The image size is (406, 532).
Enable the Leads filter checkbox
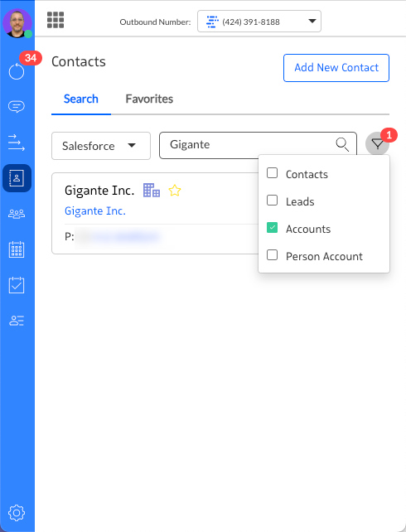(272, 201)
